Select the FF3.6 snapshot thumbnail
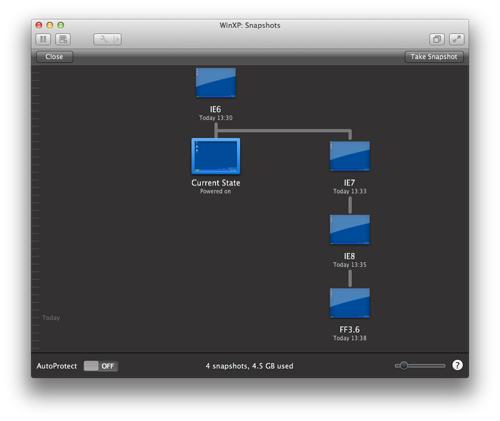This screenshot has width=500, height=421. click(350, 303)
